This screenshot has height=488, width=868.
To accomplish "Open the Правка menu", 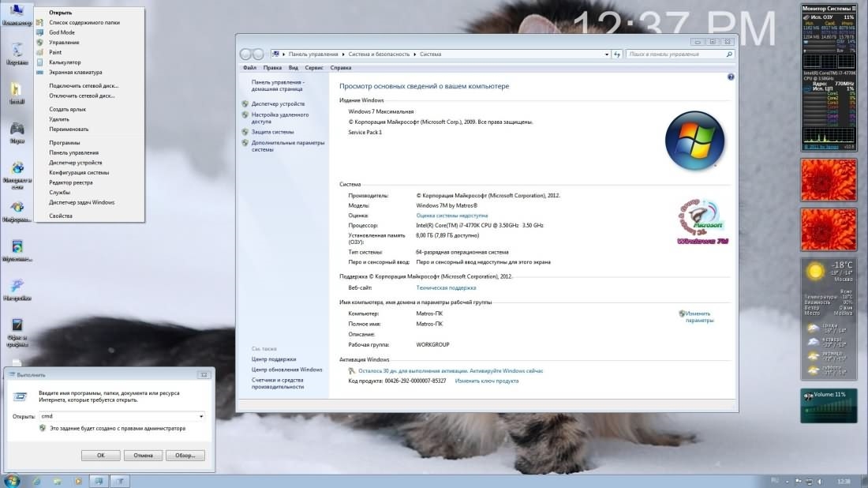I will pos(272,68).
